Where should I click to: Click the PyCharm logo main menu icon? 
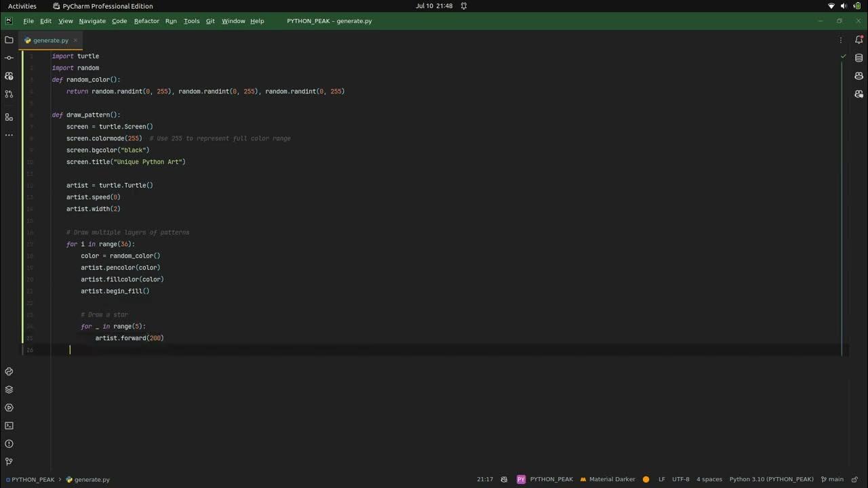[9, 21]
